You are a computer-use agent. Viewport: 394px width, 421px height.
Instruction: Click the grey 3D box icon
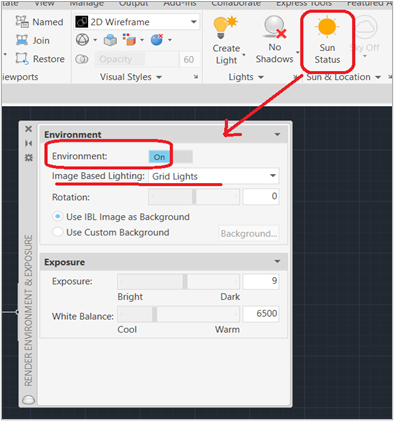110,40
